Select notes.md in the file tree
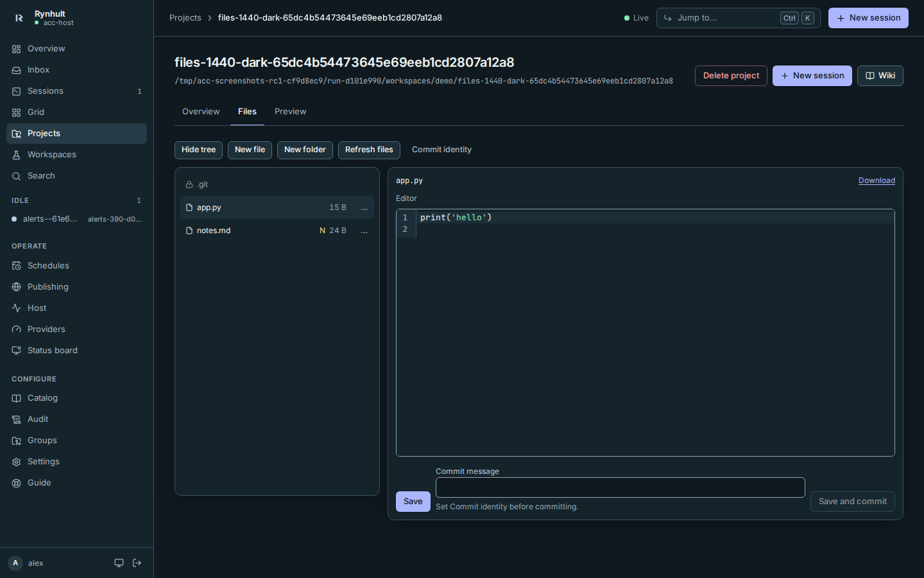 277,231
